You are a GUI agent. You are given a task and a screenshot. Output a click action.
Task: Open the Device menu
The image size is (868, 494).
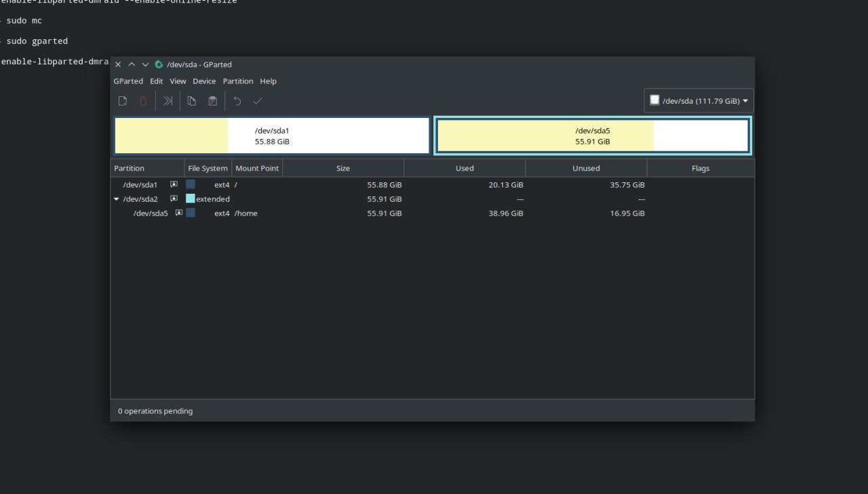[204, 81]
